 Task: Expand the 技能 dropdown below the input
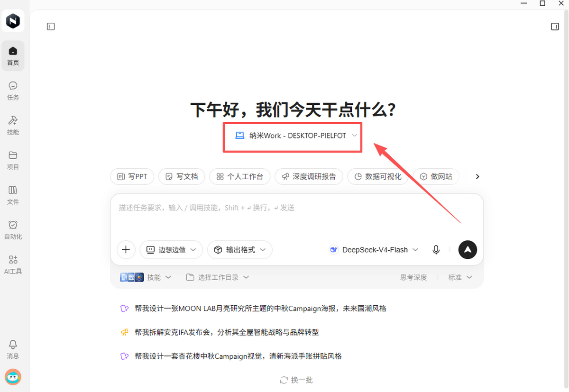click(146, 277)
